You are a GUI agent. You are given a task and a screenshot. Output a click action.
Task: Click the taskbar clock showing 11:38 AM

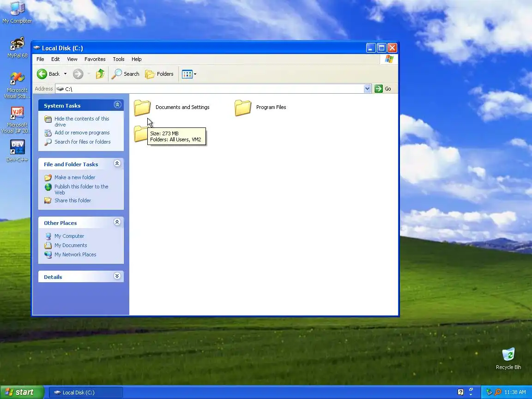(515, 392)
